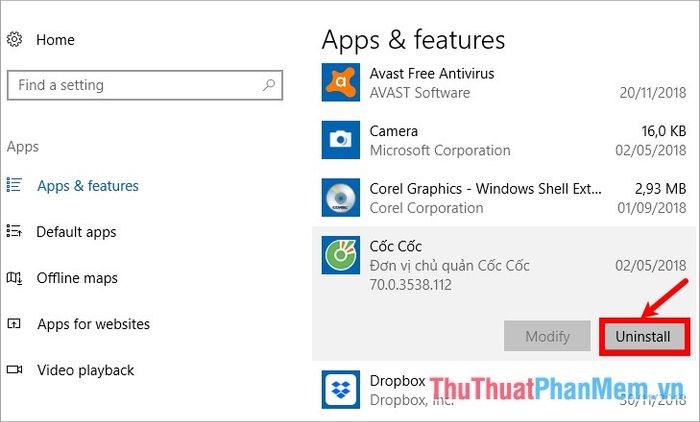Uninstall the Cốc Cốc application
The height and width of the screenshot is (422, 700).
tap(643, 336)
